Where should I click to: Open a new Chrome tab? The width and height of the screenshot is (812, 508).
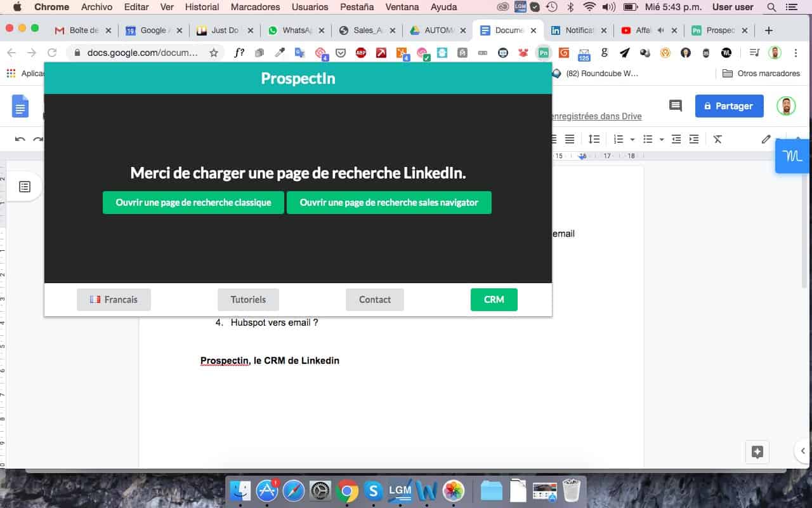pos(769,30)
